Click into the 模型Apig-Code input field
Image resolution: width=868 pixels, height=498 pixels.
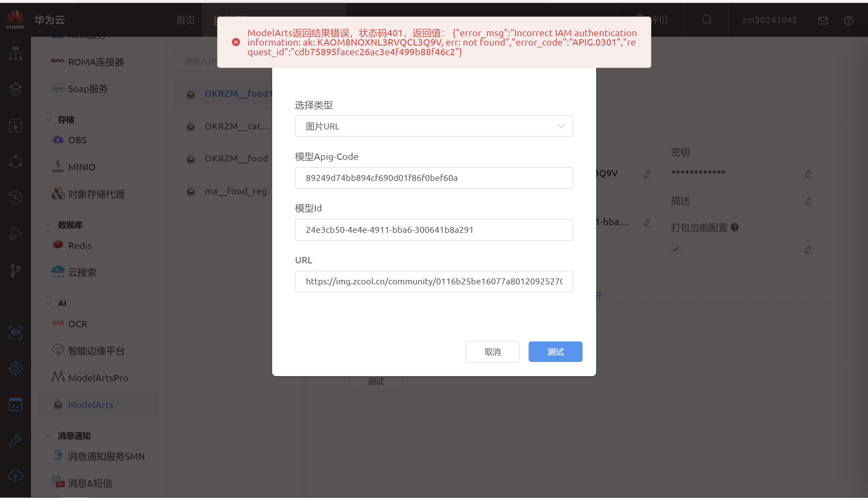click(434, 178)
